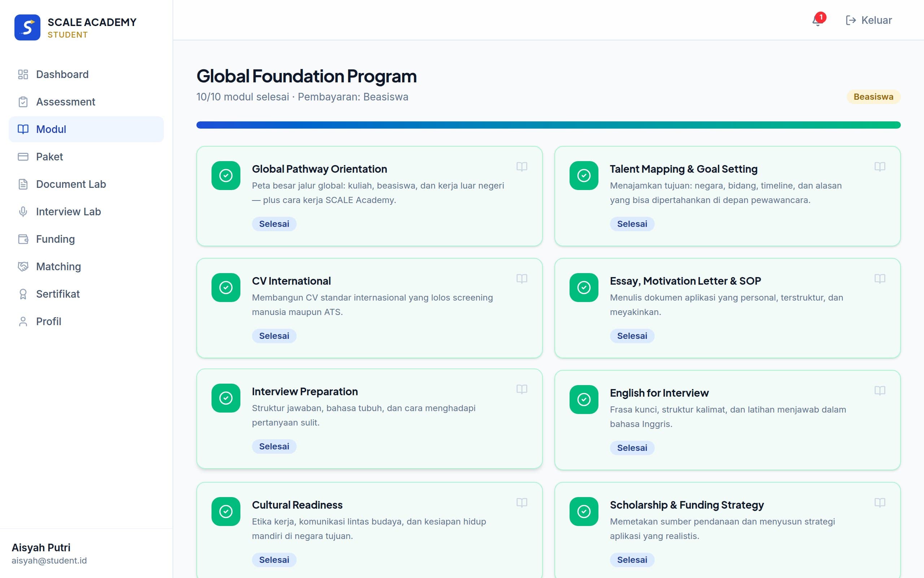
Task: Click Selesai badge on Cultural Readiness
Action: click(274, 560)
